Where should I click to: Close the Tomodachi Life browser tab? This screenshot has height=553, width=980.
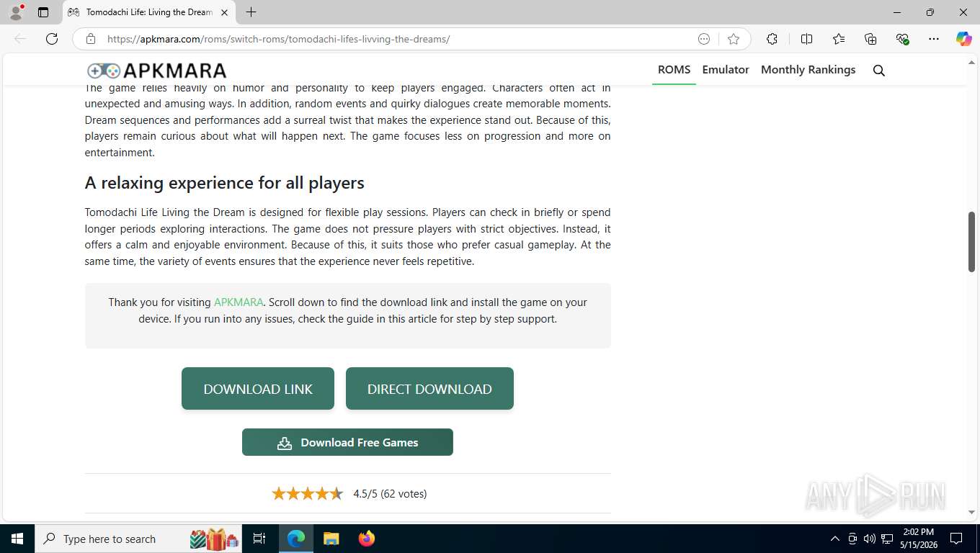pos(224,12)
